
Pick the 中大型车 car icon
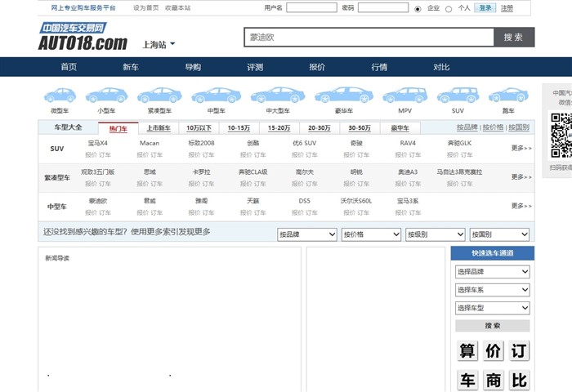pyautogui.click(x=278, y=95)
